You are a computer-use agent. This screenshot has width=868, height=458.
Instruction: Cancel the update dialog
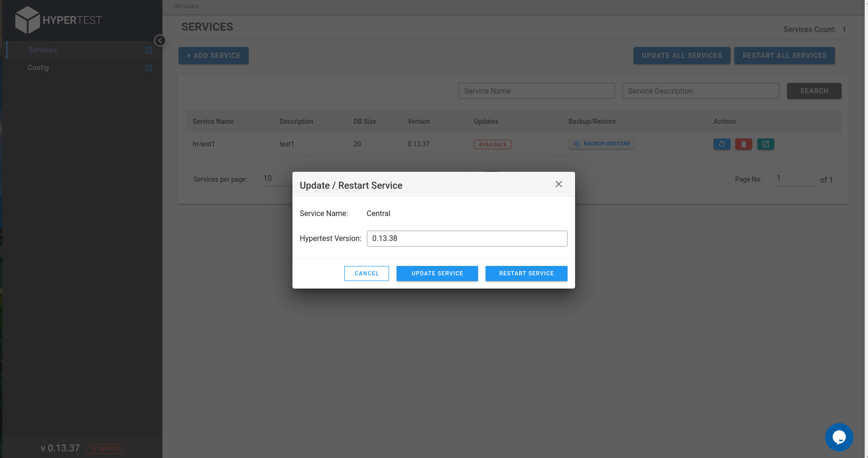pyautogui.click(x=366, y=273)
